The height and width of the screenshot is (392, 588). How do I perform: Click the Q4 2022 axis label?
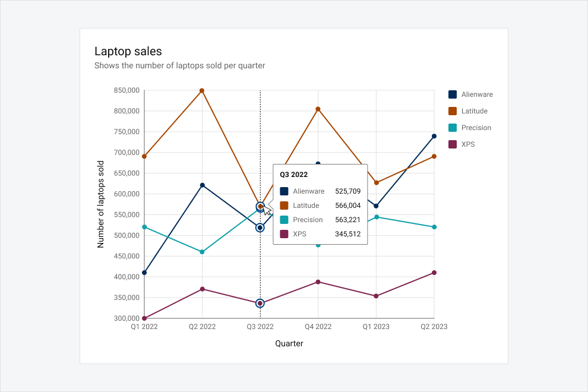coord(318,326)
